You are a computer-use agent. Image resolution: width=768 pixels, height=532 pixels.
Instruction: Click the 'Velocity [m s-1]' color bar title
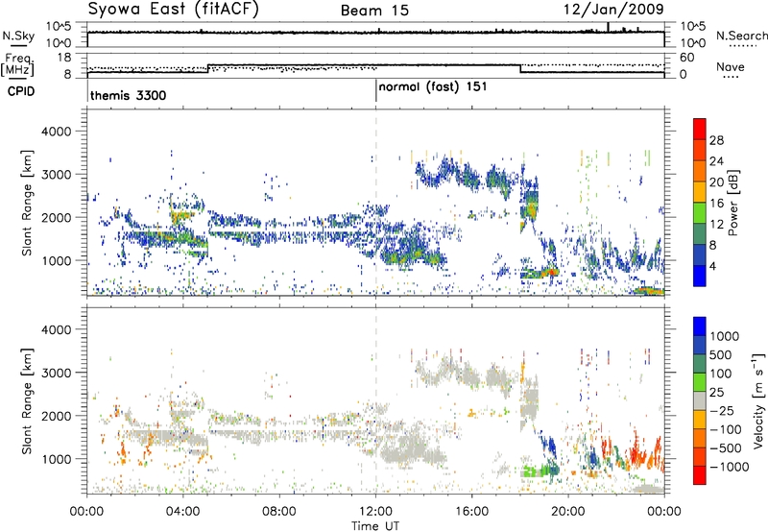pyautogui.click(x=758, y=400)
